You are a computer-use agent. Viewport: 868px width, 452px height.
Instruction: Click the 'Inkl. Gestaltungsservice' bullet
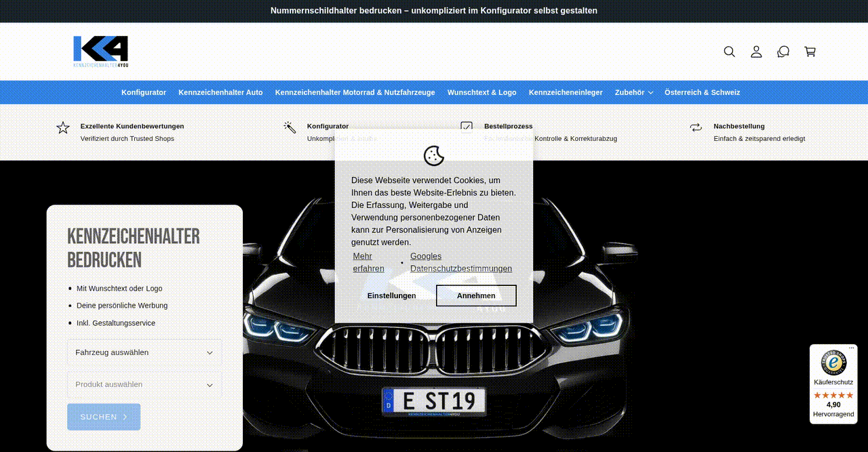click(116, 323)
